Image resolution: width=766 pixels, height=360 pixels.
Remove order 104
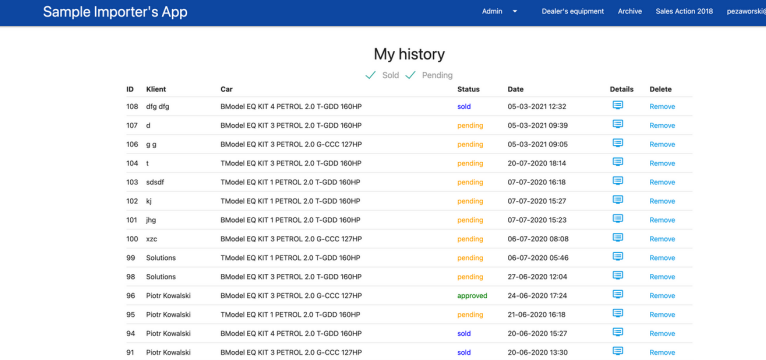(x=662, y=163)
